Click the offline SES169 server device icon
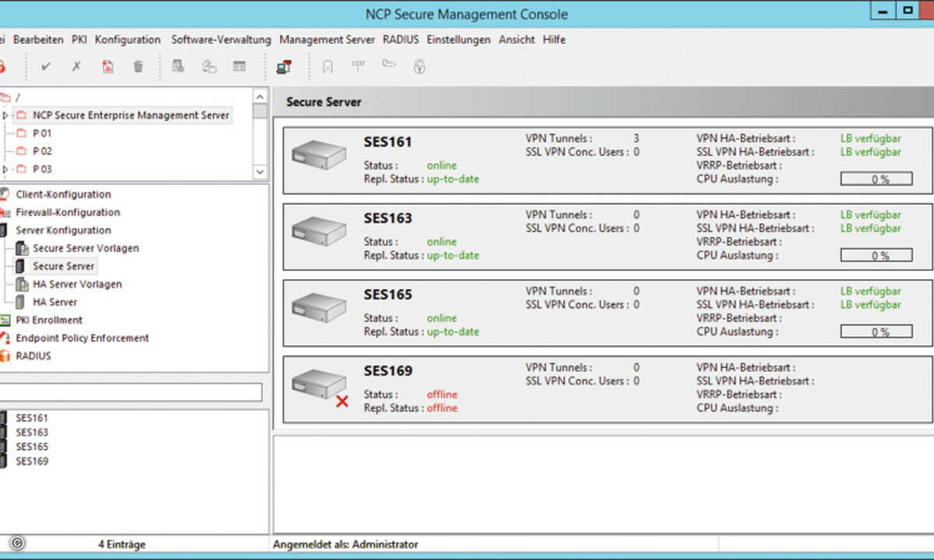Image resolution: width=934 pixels, height=560 pixels. [x=320, y=387]
